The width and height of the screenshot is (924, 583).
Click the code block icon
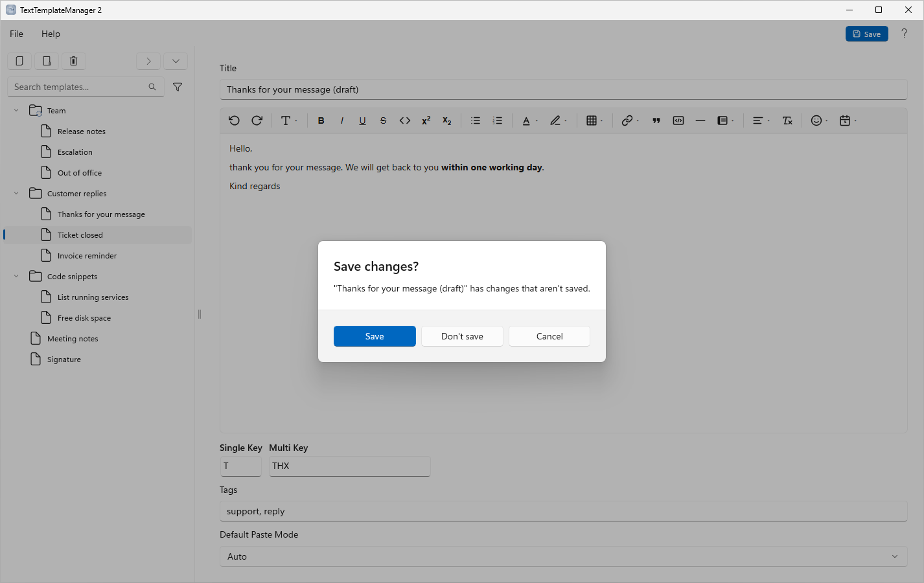click(678, 120)
